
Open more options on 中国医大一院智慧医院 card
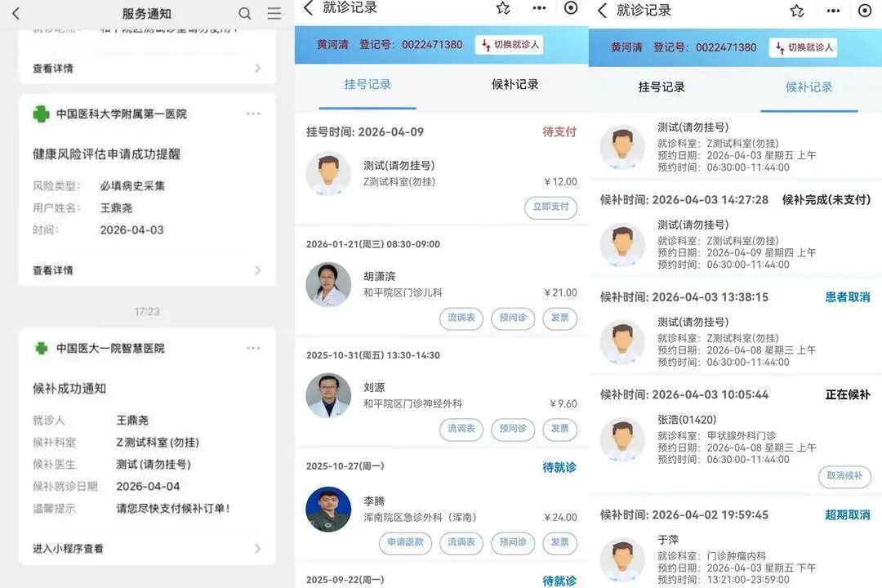coord(254,349)
